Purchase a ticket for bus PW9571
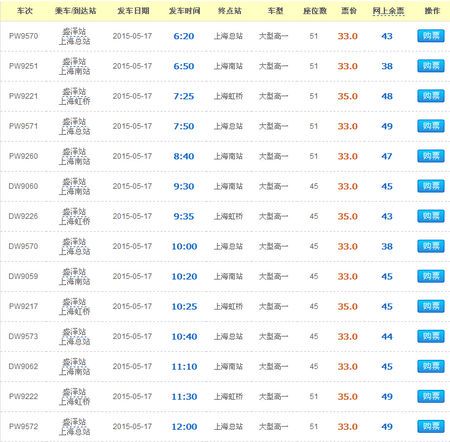This screenshot has width=450, height=442. [431, 126]
